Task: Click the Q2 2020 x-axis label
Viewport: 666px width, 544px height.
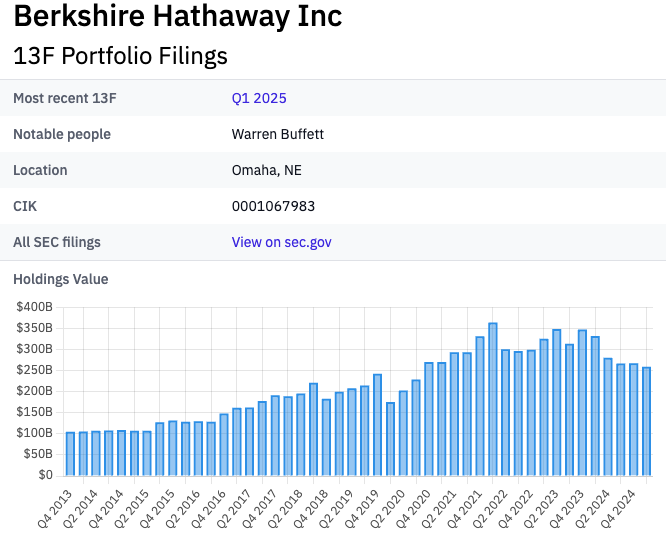Action: tap(388, 508)
